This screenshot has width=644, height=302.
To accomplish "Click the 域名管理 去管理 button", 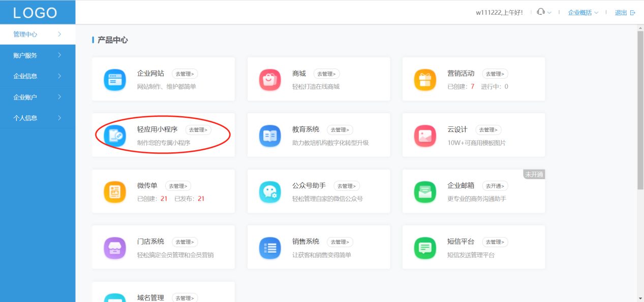I will [x=185, y=298].
